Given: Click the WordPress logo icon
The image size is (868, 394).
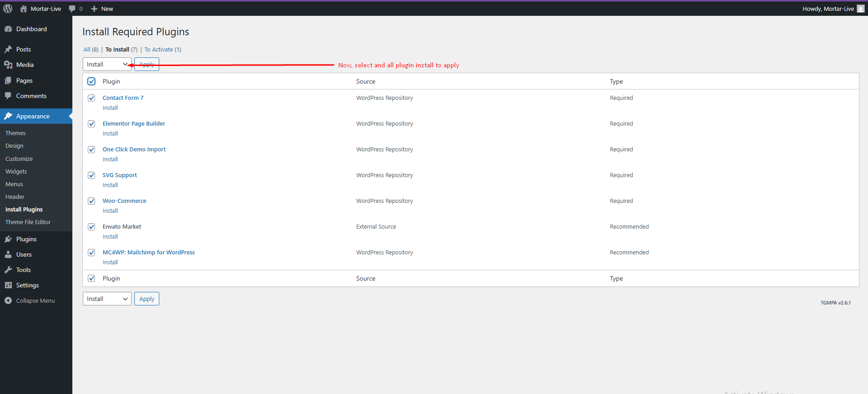Looking at the screenshot, I should 8,9.
